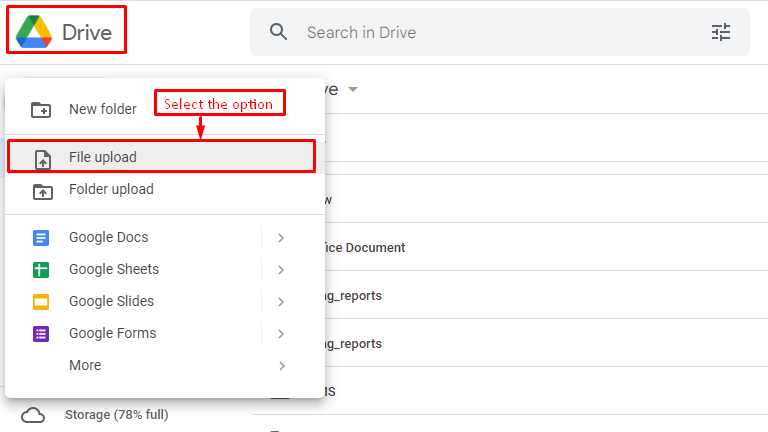Expand Google Docs submenu arrow

281,238
